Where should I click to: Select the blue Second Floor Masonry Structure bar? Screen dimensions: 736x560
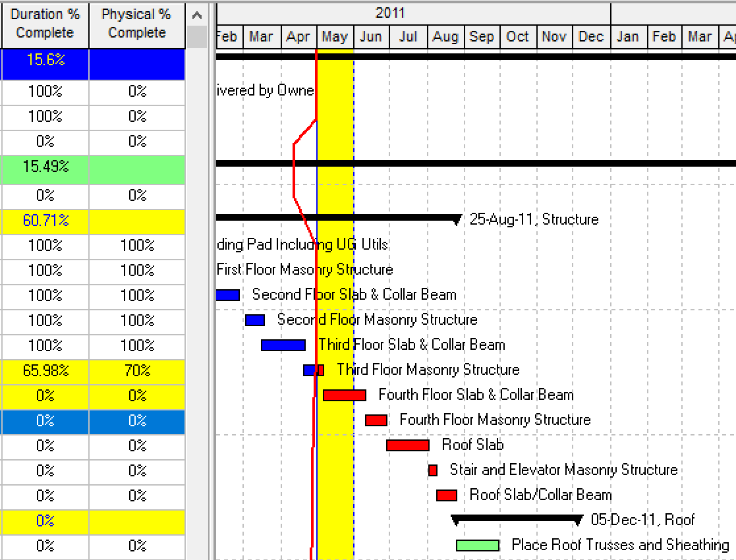(254, 320)
